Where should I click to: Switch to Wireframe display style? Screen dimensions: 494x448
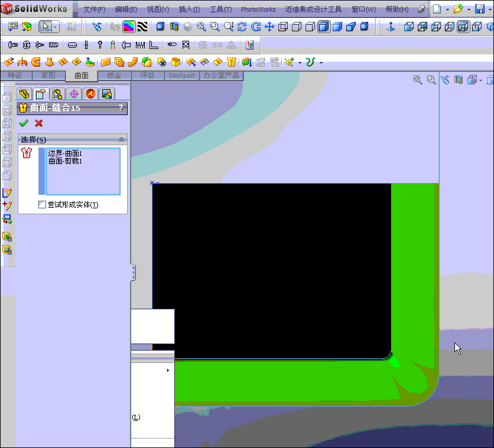tap(283, 27)
